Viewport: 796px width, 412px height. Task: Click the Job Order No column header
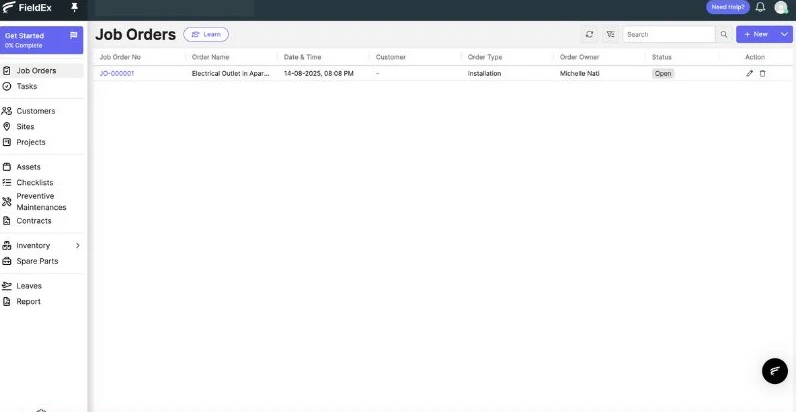click(120, 57)
